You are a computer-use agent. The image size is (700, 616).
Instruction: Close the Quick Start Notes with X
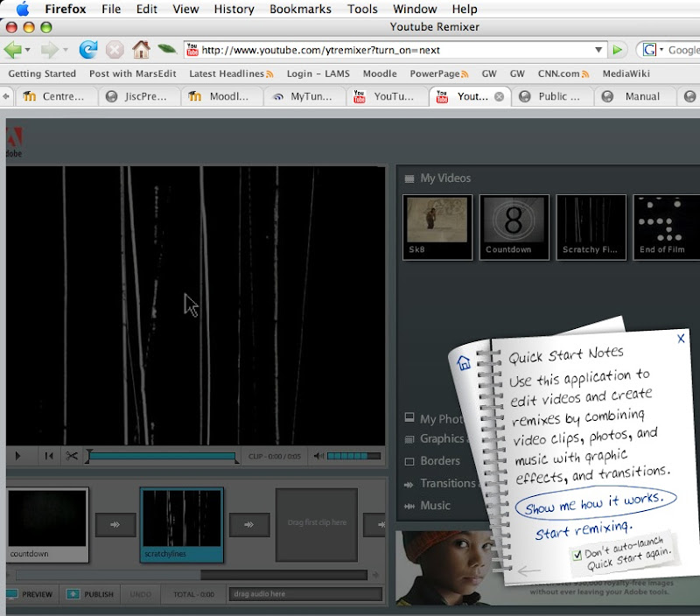point(681,339)
